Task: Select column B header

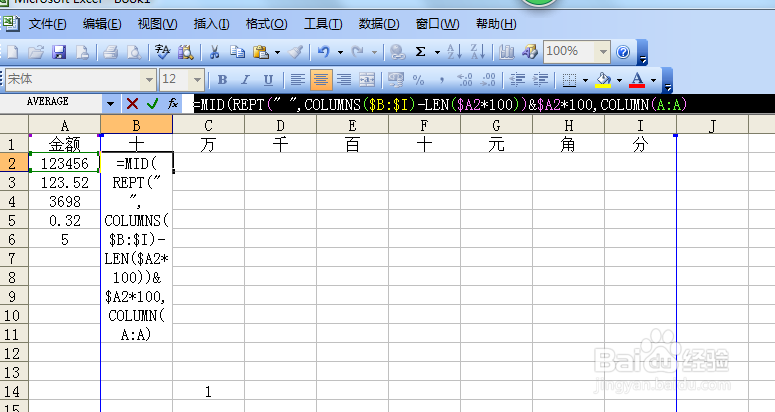Action: coord(136,125)
